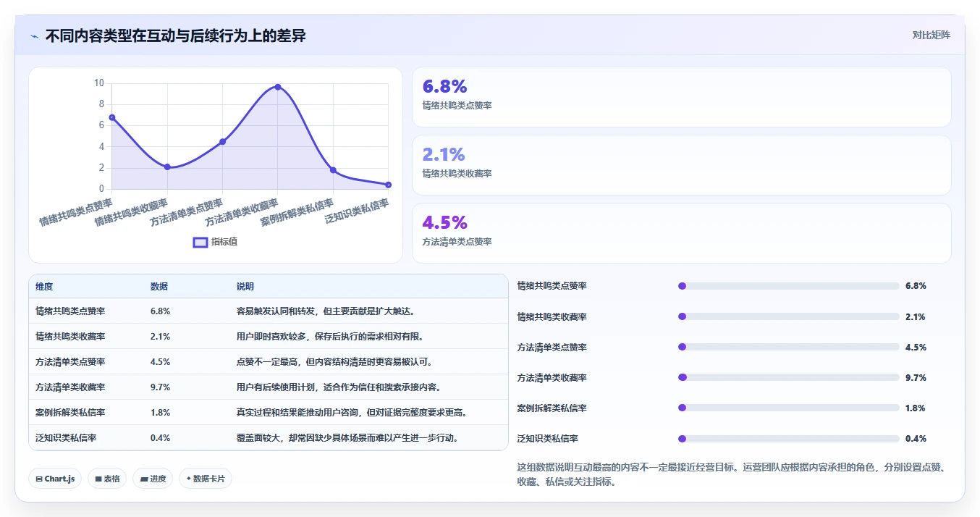
Task: Click the table cell 方法清单类点赞率
Action: point(70,362)
